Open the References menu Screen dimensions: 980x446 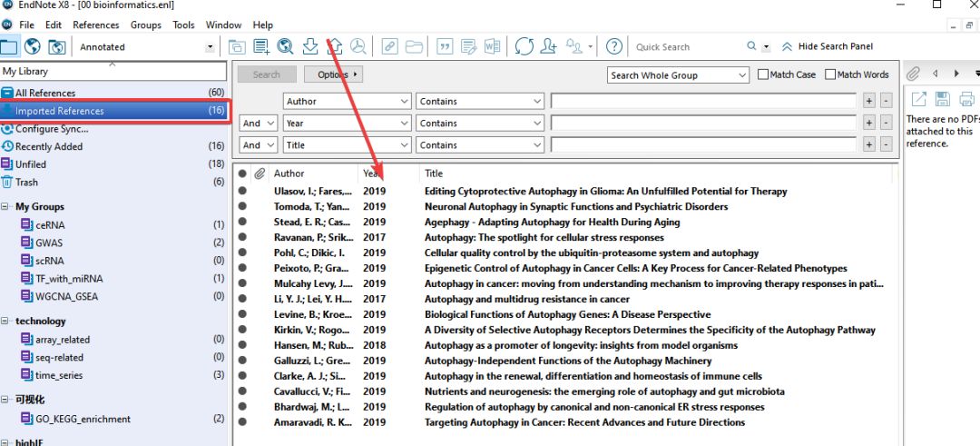coord(95,25)
